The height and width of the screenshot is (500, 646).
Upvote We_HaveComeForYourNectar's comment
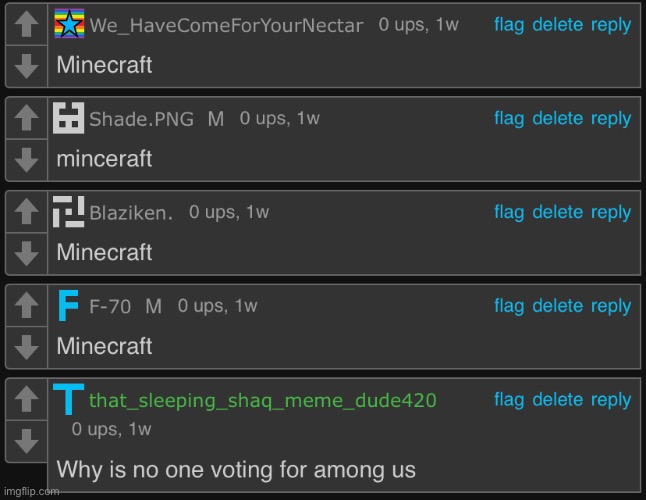(26, 24)
